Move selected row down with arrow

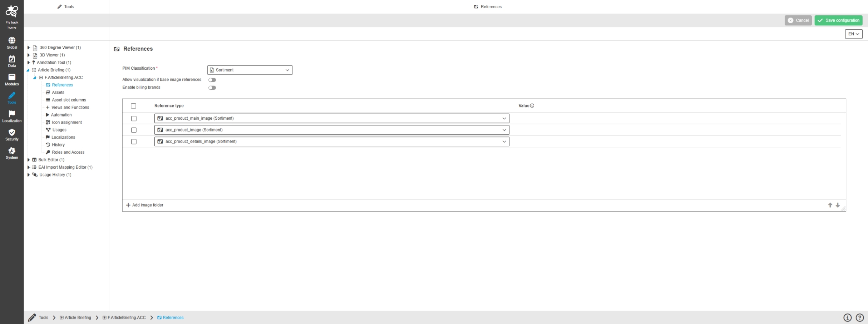pyautogui.click(x=838, y=205)
